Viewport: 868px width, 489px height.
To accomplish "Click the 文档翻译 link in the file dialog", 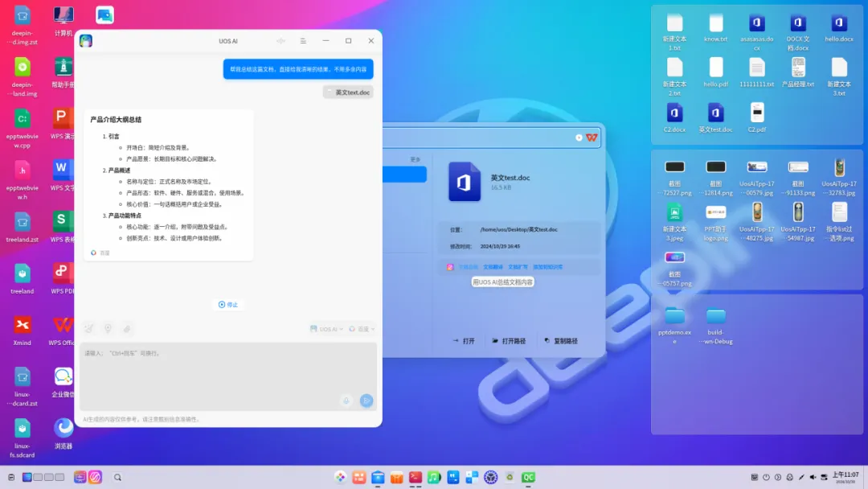I will (493, 267).
